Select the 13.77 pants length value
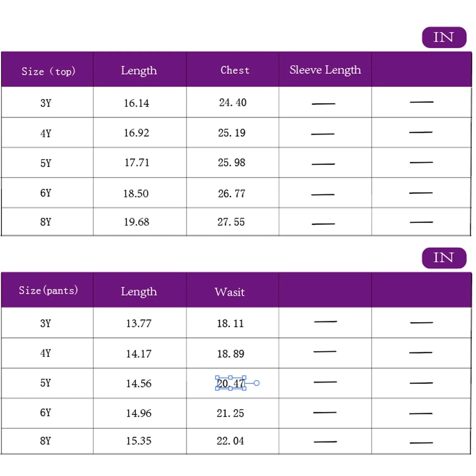The height and width of the screenshot is (476, 476). 139,324
